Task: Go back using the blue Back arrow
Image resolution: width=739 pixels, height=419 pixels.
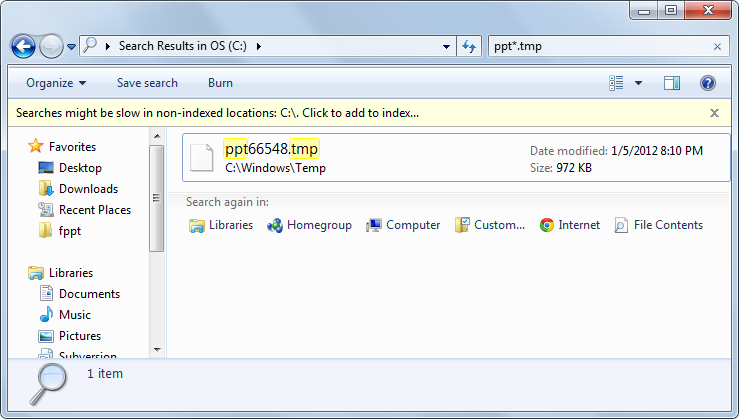Action: (23, 46)
